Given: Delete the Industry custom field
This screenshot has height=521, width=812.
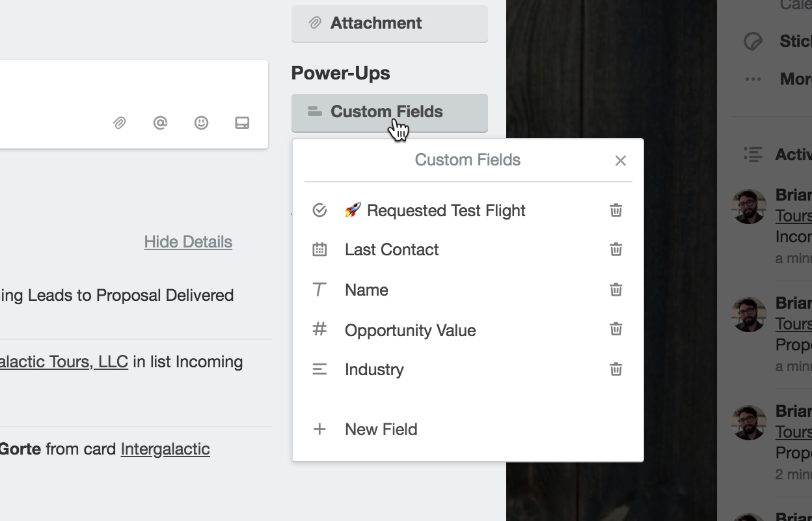Looking at the screenshot, I should [x=616, y=369].
